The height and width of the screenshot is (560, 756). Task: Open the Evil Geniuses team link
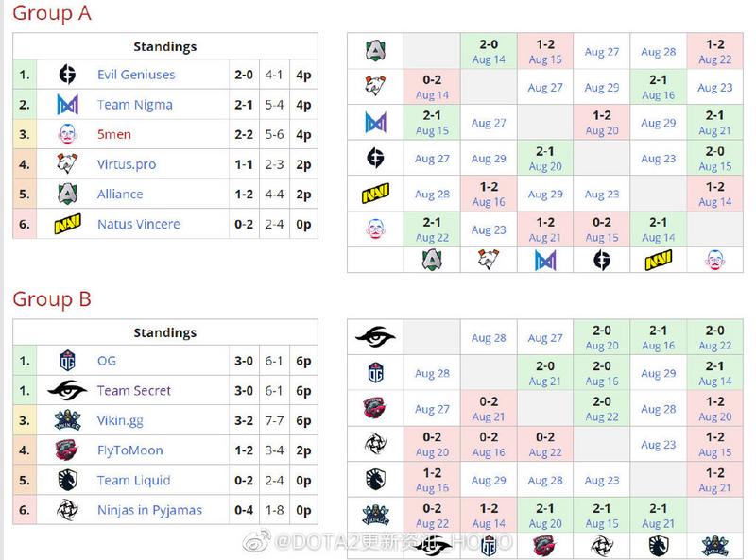pos(136,75)
